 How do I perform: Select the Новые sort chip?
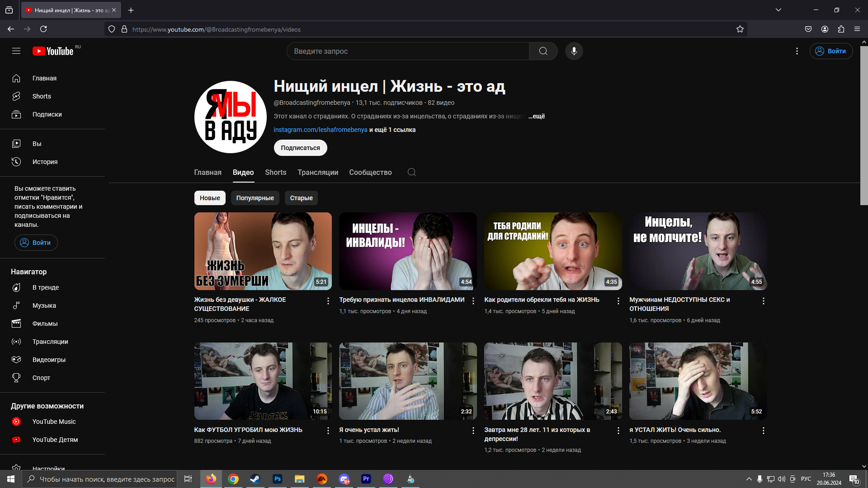pyautogui.click(x=210, y=198)
